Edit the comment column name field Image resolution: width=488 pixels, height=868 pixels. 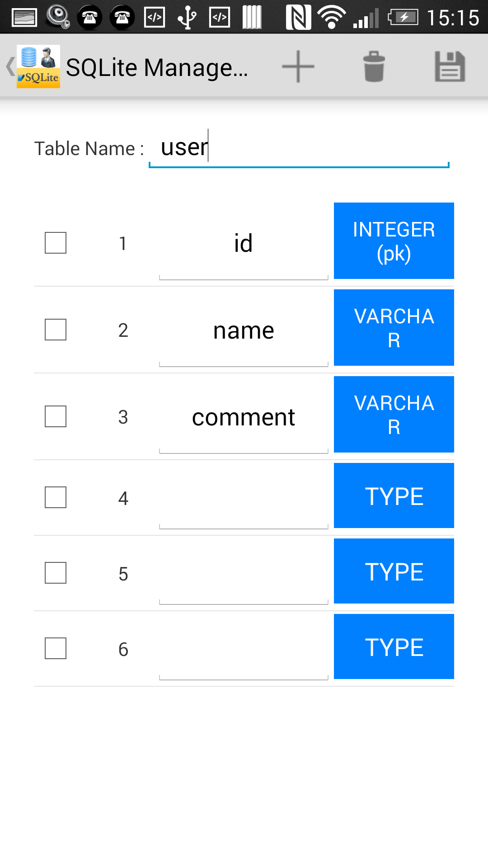pos(244,417)
